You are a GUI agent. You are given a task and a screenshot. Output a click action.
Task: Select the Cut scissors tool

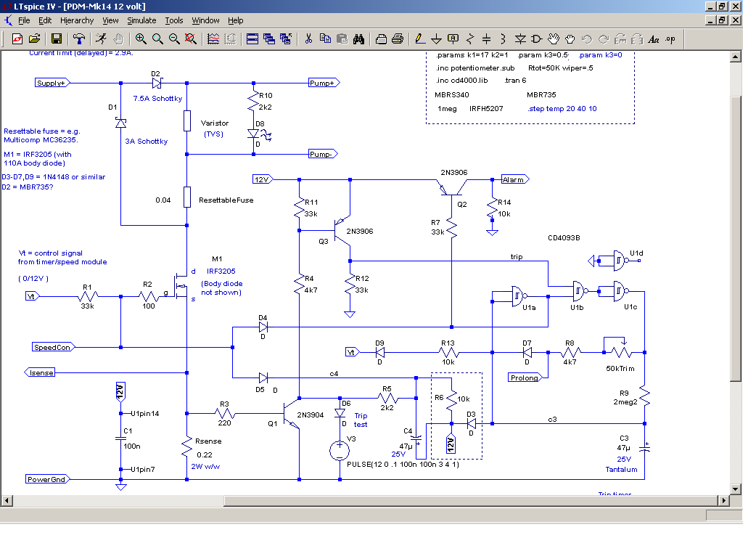[308, 39]
